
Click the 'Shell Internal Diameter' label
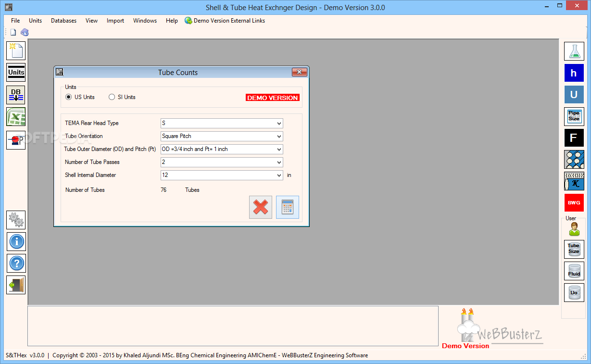(90, 175)
